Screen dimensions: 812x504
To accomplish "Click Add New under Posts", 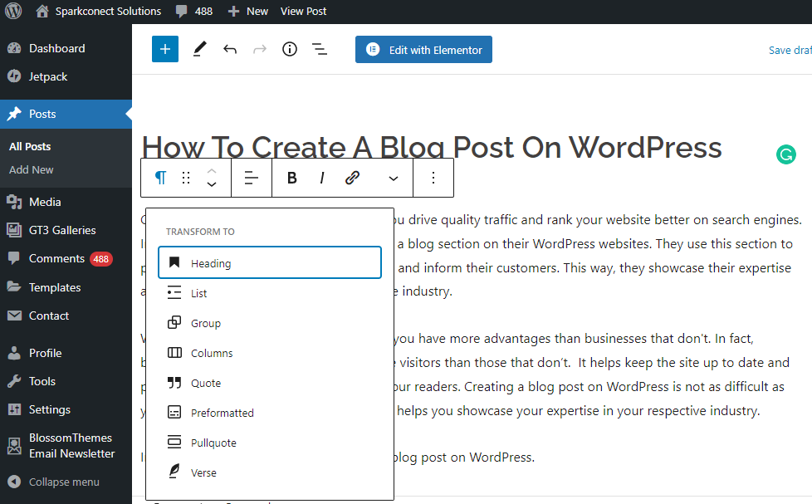I will [x=31, y=170].
